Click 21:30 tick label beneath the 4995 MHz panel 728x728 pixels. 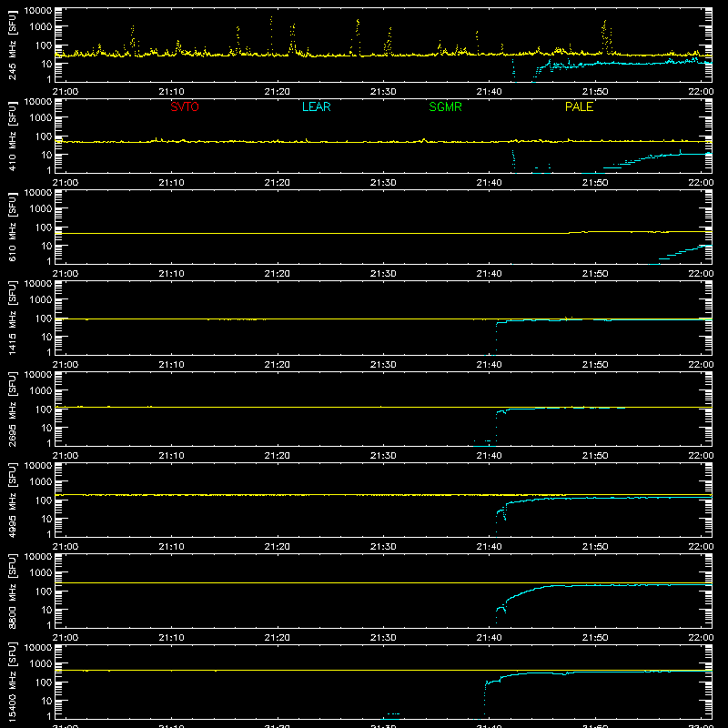click(x=383, y=547)
